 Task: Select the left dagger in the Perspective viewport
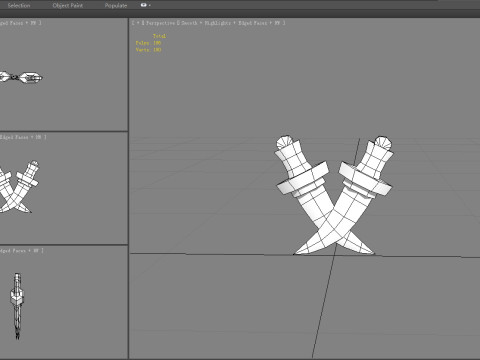point(303,177)
